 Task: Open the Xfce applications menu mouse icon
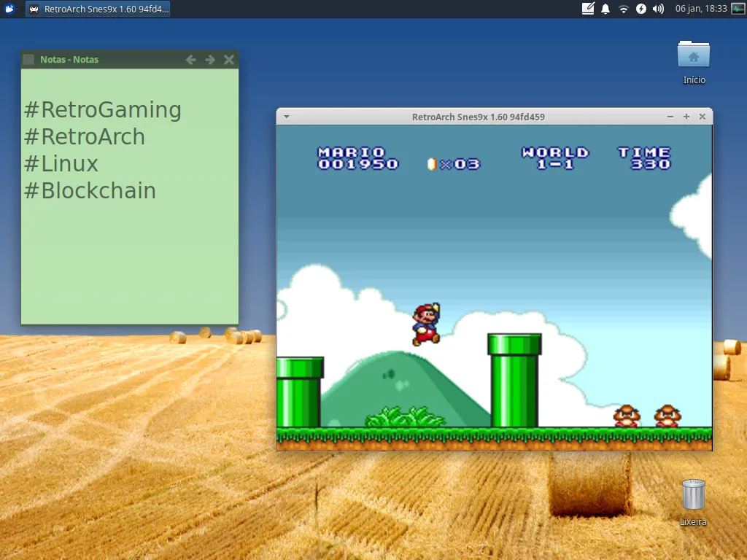(x=9, y=9)
